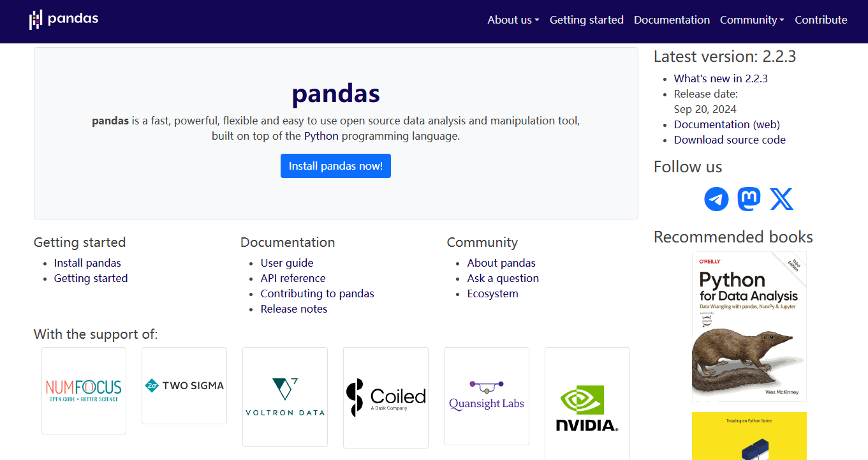
Task: Expand the Community dropdown menu
Action: click(752, 20)
